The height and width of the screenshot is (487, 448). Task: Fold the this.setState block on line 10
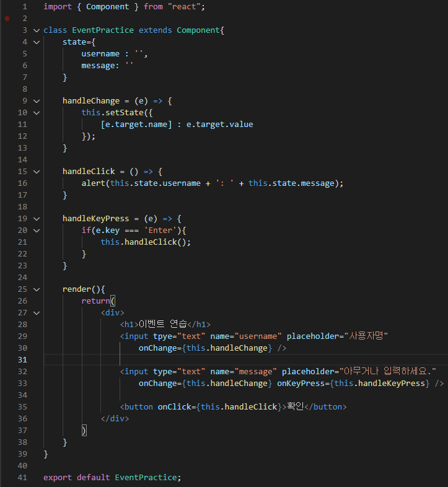click(x=37, y=113)
